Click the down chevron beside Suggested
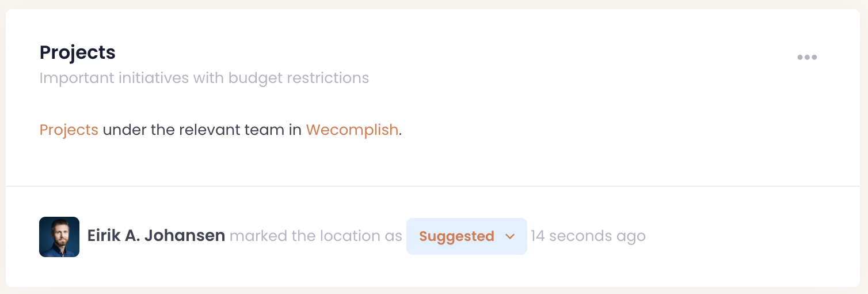 pos(509,236)
